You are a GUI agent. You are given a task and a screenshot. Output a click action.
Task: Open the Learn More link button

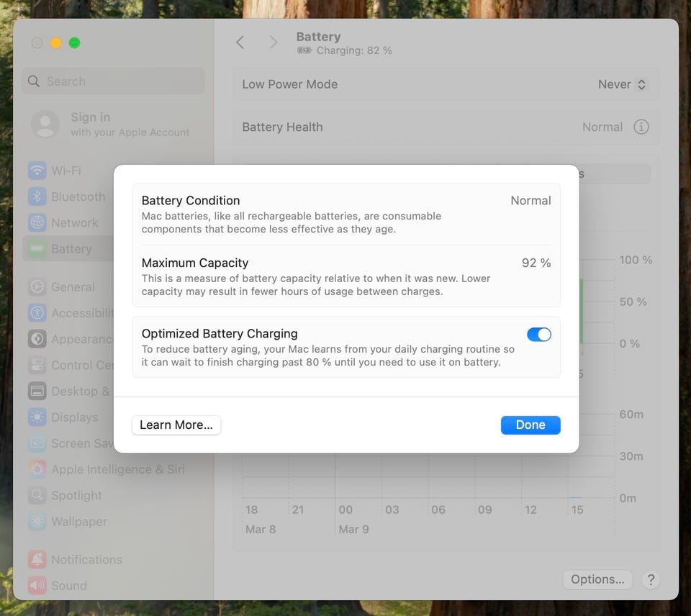176,425
